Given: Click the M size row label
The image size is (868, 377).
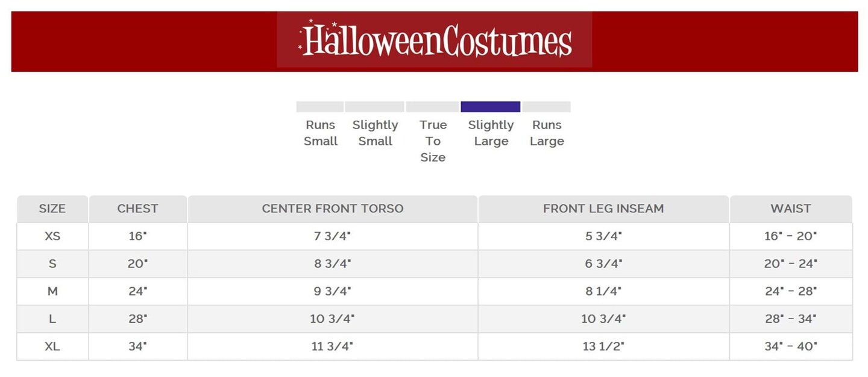Looking at the screenshot, I should pyautogui.click(x=52, y=291).
